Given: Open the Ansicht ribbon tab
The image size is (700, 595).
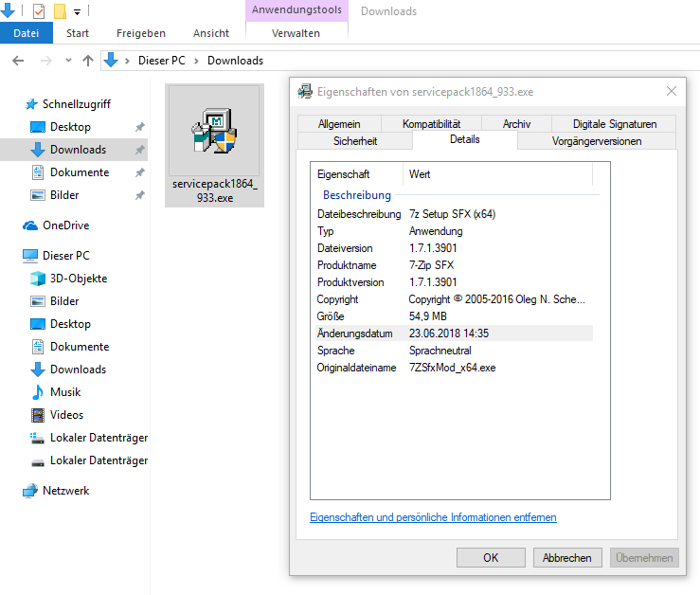Looking at the screenshot, I should (210, 33).
